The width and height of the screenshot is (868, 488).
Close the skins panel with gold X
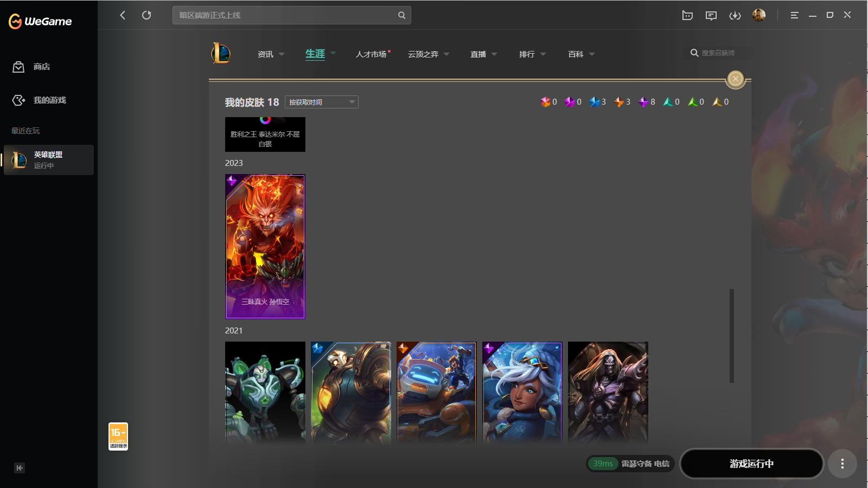point(736,79)
